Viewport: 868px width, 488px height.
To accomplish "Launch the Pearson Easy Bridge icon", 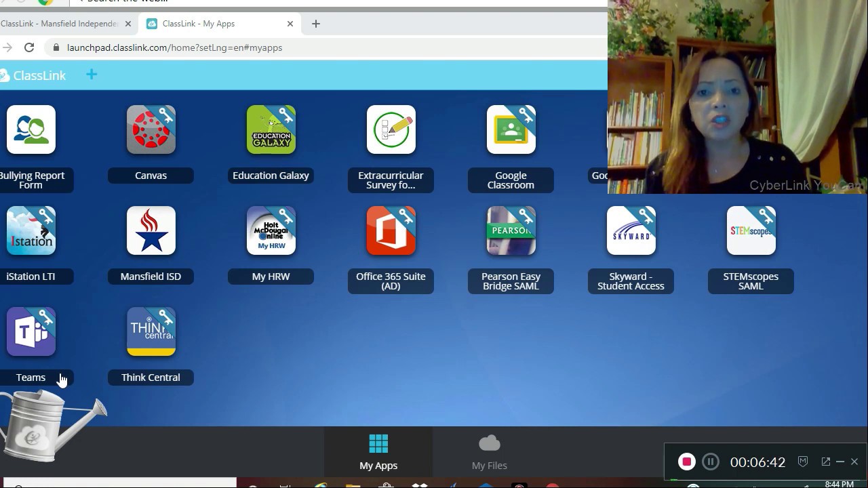I will click(x=511, y=230).
